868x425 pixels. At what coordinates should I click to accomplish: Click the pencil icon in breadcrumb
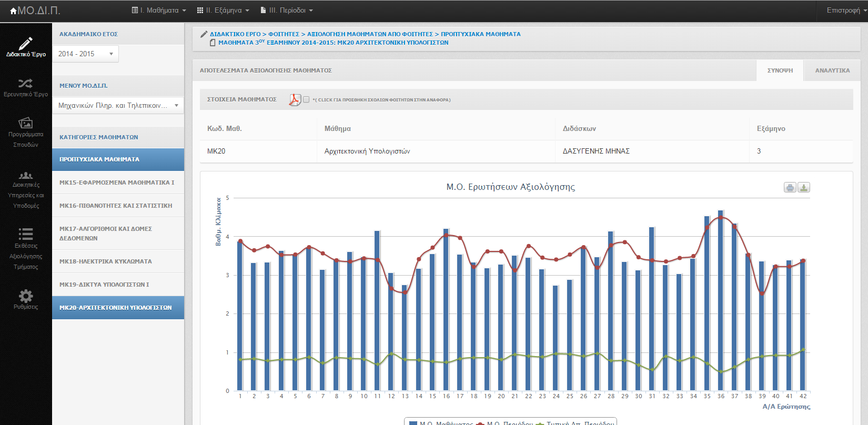point(204,34)
